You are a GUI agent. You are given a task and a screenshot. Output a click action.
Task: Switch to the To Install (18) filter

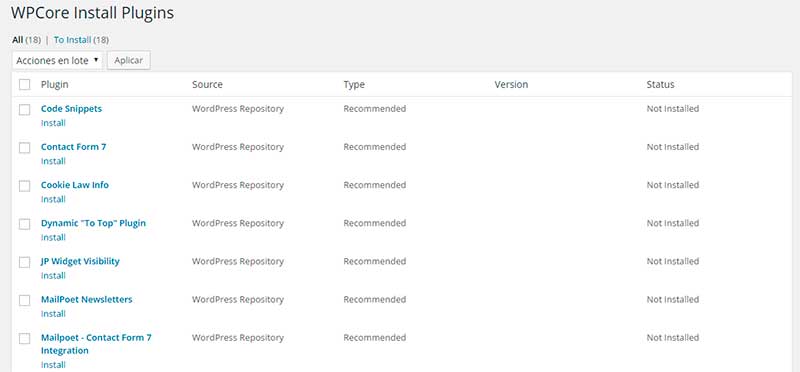tap(81, 40)
